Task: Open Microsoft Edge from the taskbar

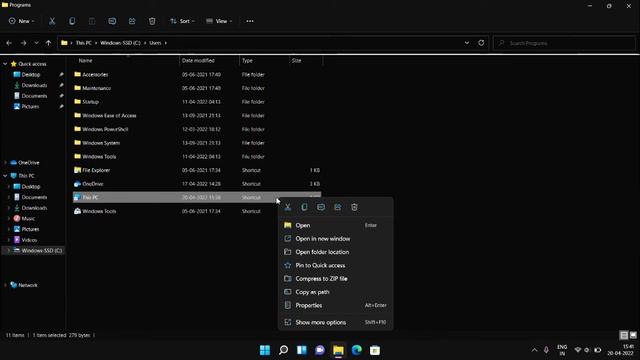Action: pos(357,350)
